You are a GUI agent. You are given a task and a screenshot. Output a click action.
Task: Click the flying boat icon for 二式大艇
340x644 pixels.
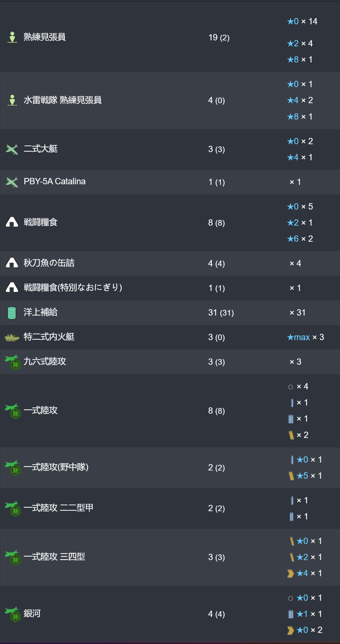pos(12,149)
